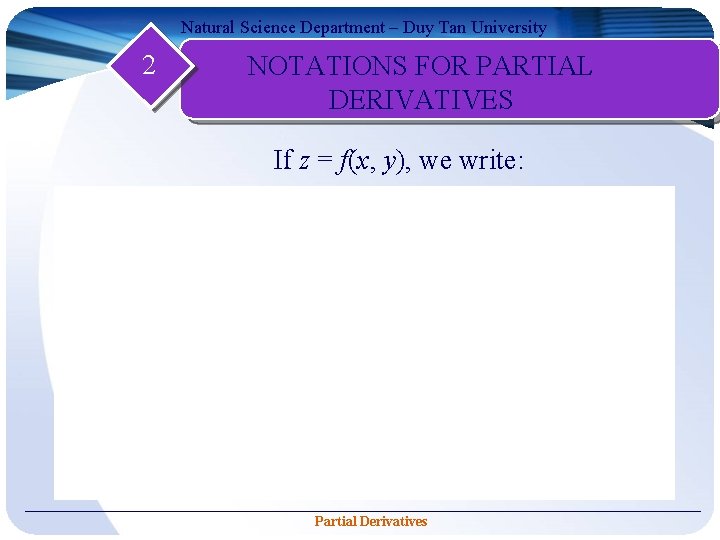Click the line 'If z = f(x, y), we write:'
The image size is (720, 540).
click(x=398, y=161)
